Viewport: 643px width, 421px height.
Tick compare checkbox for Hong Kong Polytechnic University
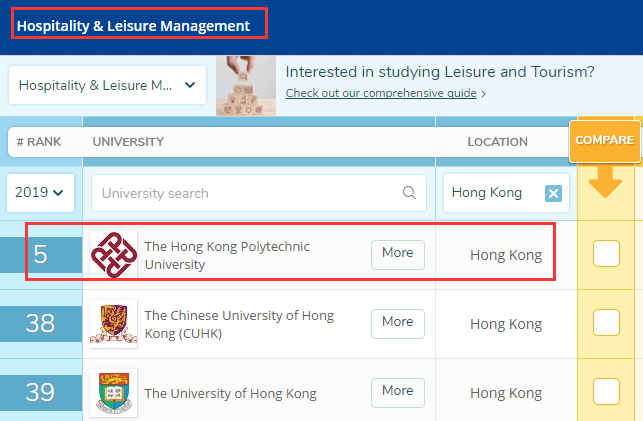point(606,254)
